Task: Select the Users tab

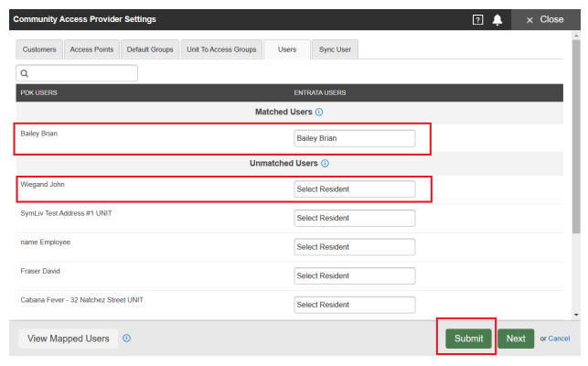Action: (x=287, y=49)
